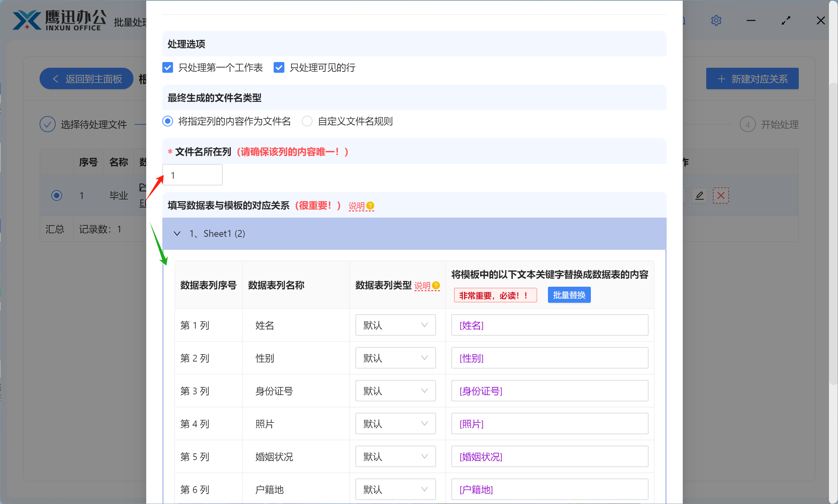The height and width of the screenshot is (504, 838).
Task: Click the 文件名所在列 number input field
Action: (x=192, y=175)
